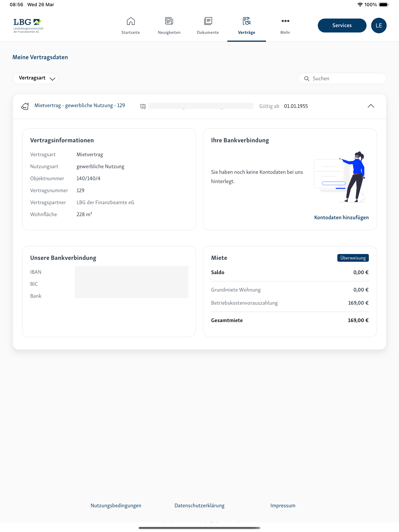Click the Meine Vertragsdaten heading
399x532 pixels.
coord(40,57)
